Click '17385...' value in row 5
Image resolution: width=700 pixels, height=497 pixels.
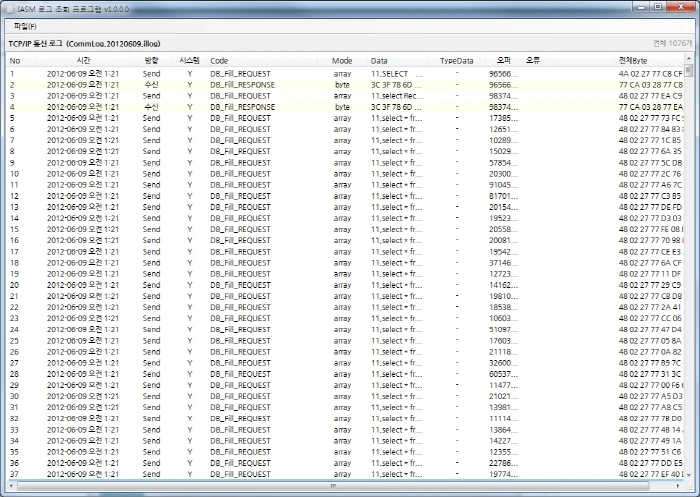[x=503, y=118]
